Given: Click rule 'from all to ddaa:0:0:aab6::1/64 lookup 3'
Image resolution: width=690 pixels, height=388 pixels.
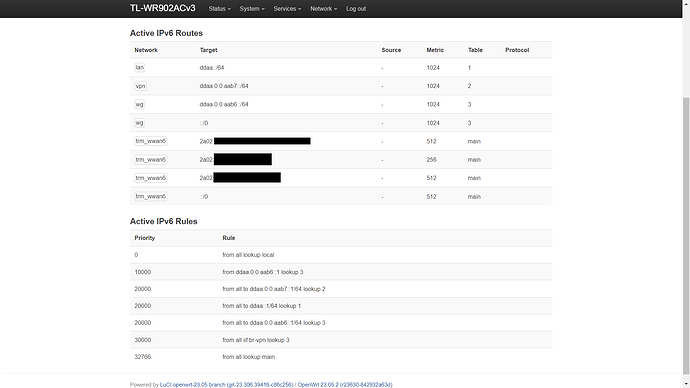Looking at the screenshot, I should [x=274, y=323].
